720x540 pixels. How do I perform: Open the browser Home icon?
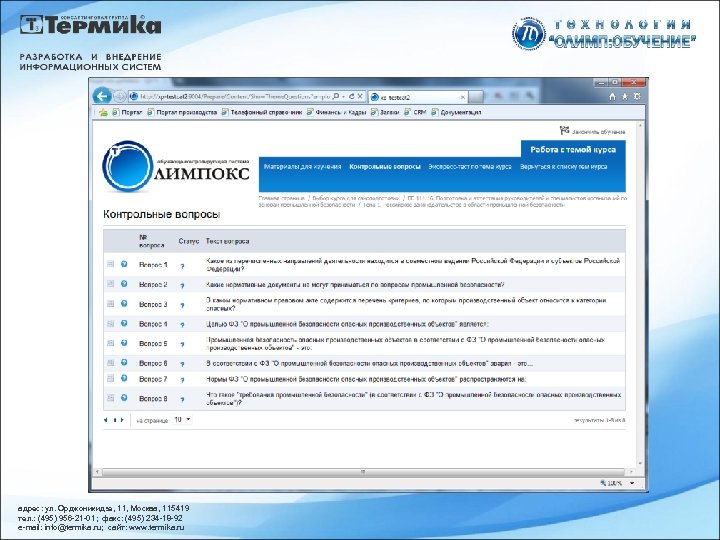(x=612, y=96)
